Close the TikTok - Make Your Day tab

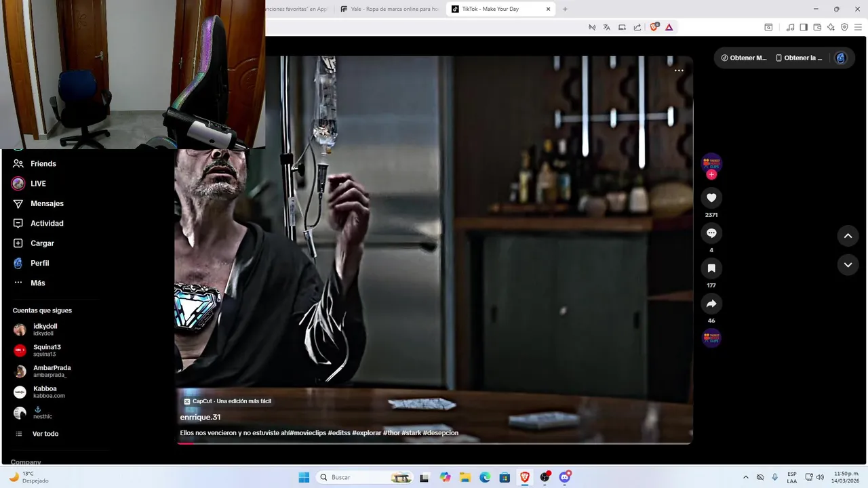coord(548,9)
